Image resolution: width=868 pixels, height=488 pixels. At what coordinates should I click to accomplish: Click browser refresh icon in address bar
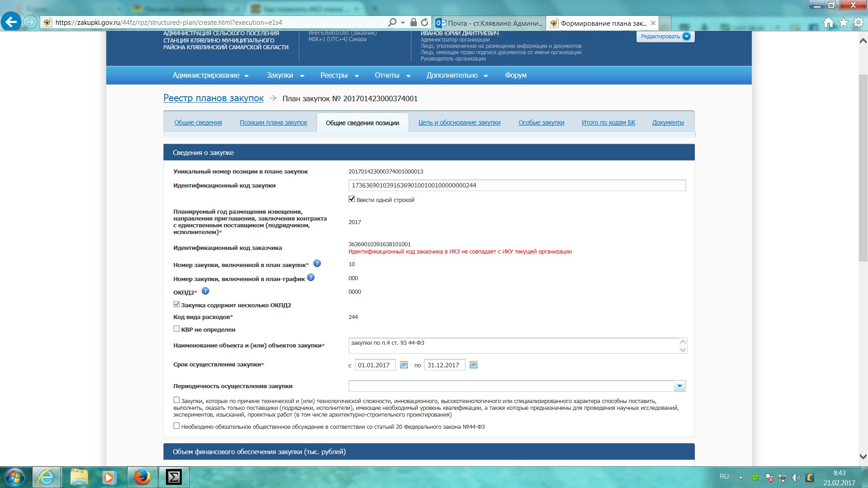coord(425,22)
